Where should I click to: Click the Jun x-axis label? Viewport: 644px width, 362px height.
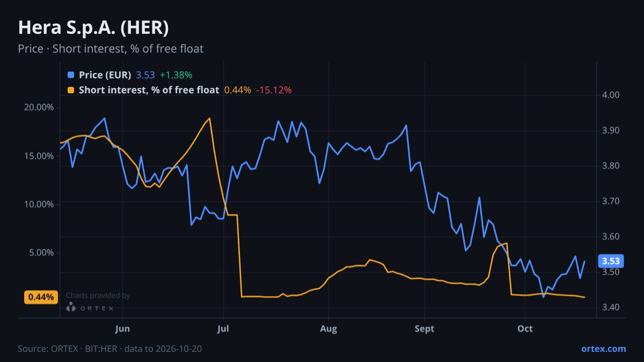click(x=123, y=329)
